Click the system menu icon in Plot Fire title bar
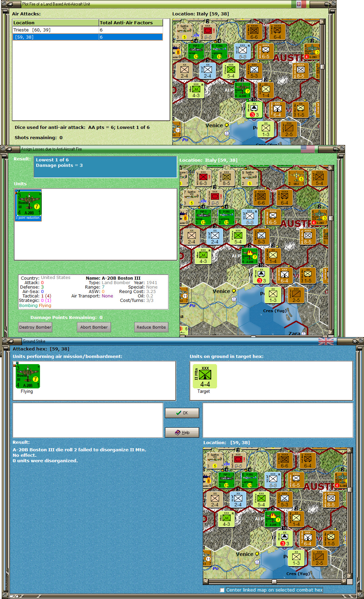 click(9, 4)
